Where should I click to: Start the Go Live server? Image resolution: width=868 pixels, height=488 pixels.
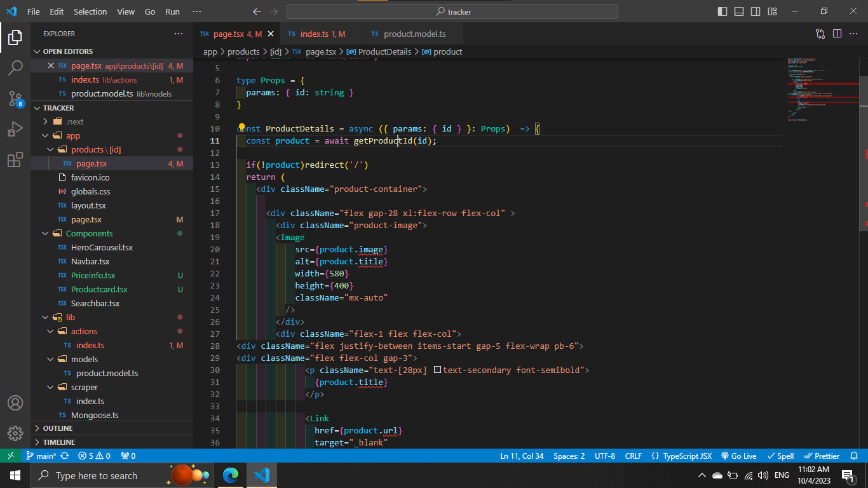(x=738, y=456)
